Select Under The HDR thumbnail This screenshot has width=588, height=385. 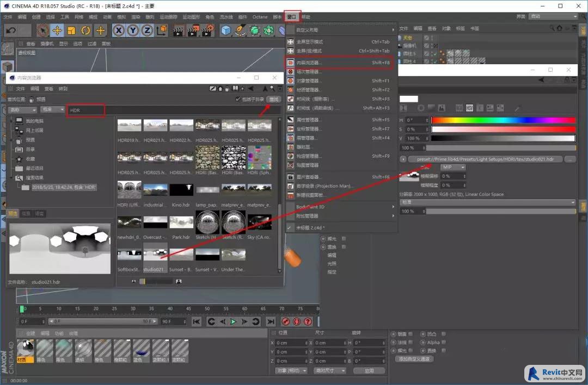pos(233,254)
